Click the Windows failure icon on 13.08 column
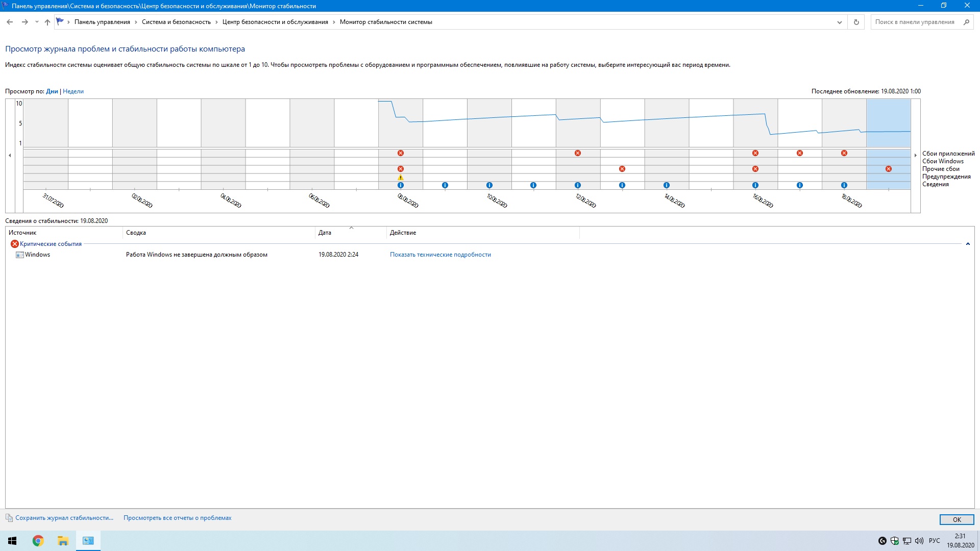The height and width of the screenshot is (551, 980). pos(622,169)
